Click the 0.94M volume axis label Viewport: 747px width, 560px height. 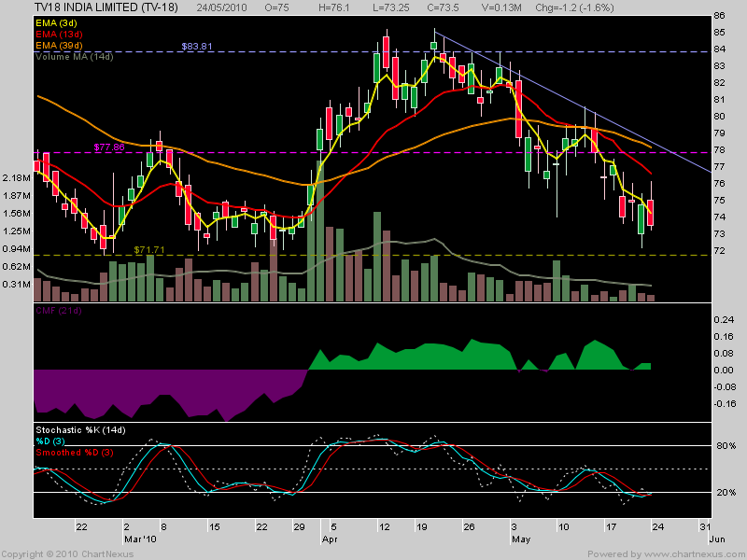click(16, 248)
